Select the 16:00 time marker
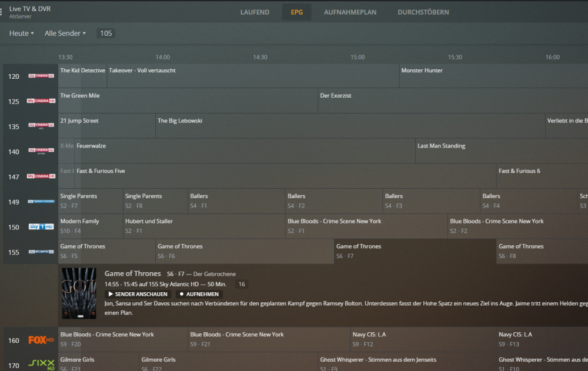This screenshot has height=371, width=588. coord(552,57)
